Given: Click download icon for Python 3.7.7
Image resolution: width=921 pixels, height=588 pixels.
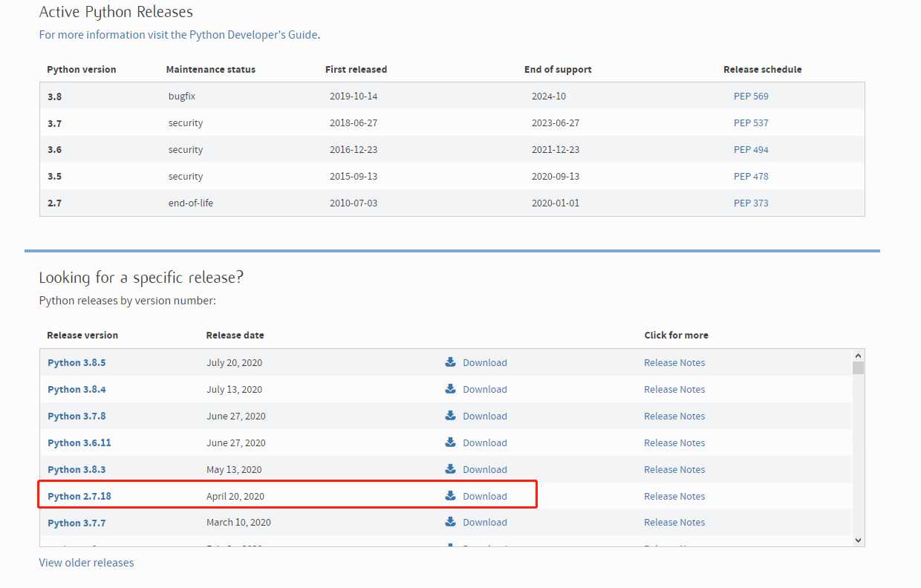Looking at the screenshot, I should pos(450,523).
